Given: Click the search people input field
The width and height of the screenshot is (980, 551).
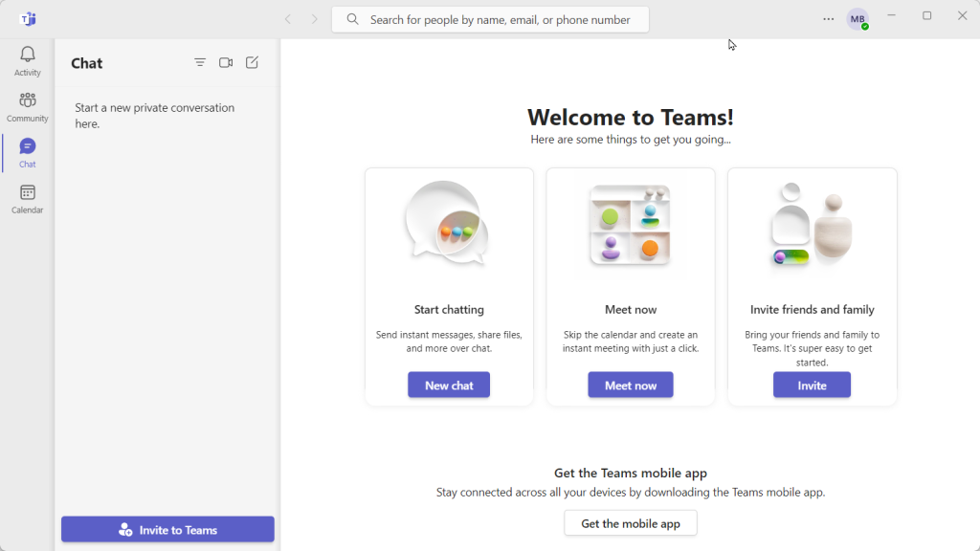Looking at the screenshot, I should [x=490, y=19].
